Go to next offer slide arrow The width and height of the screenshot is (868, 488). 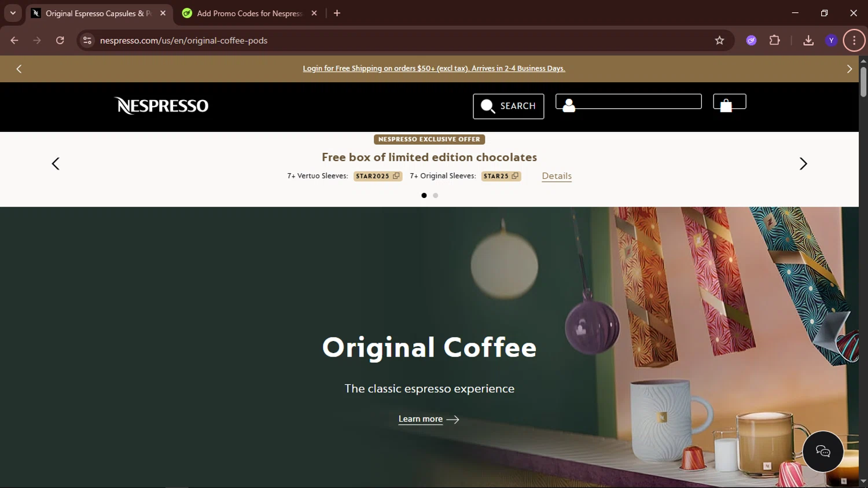803,164
